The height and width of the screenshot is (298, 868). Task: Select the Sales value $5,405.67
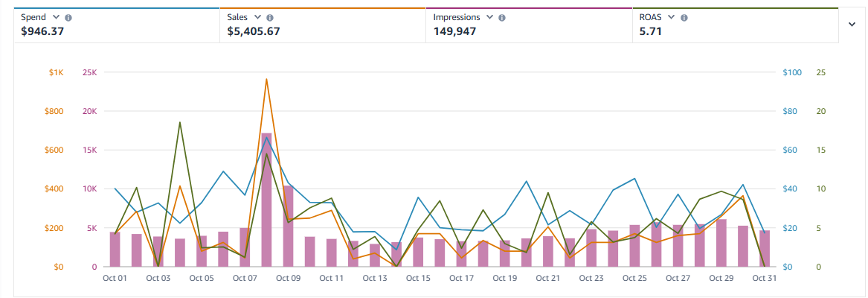click(254, 31)
